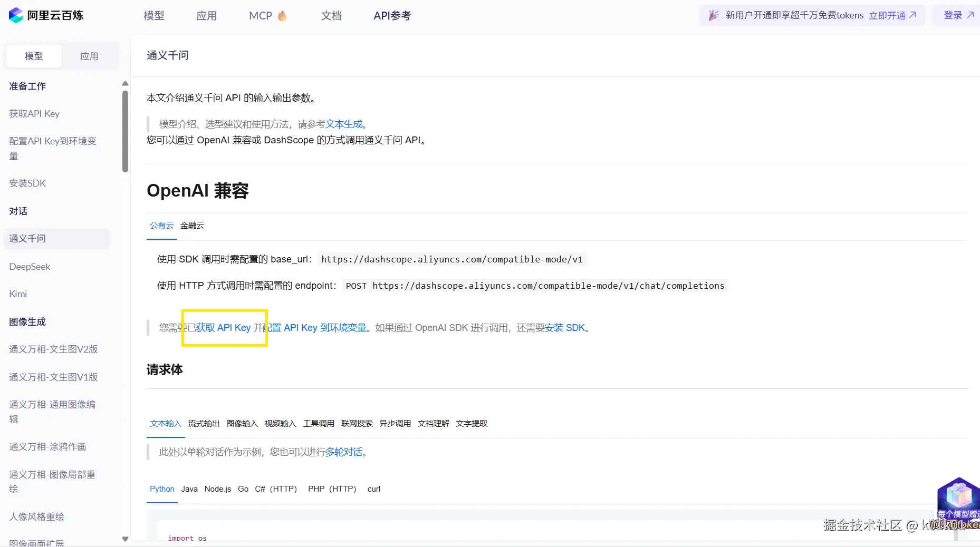Follow the 配置 API Key 到环境变量 link in the note

point(315,328)
